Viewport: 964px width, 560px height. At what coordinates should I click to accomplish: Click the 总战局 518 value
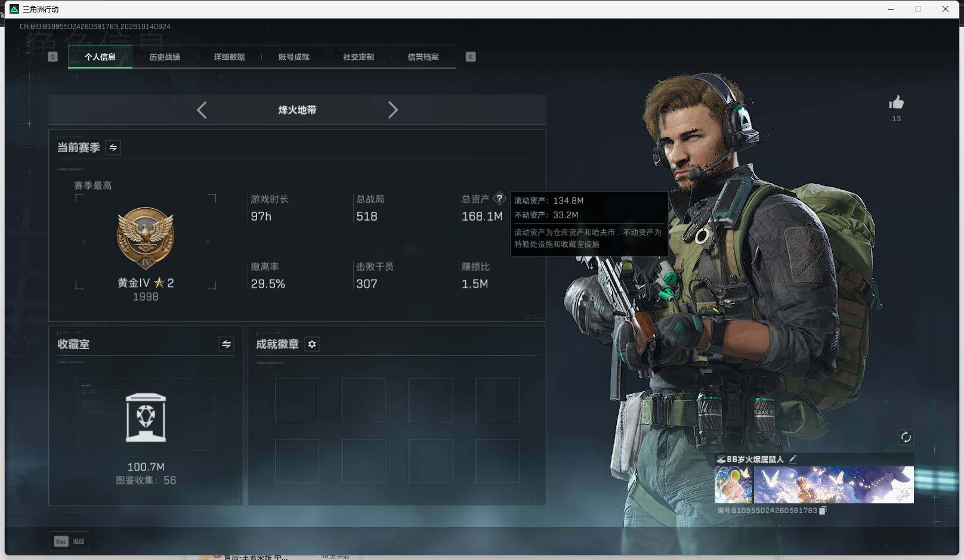click(367, 216)
